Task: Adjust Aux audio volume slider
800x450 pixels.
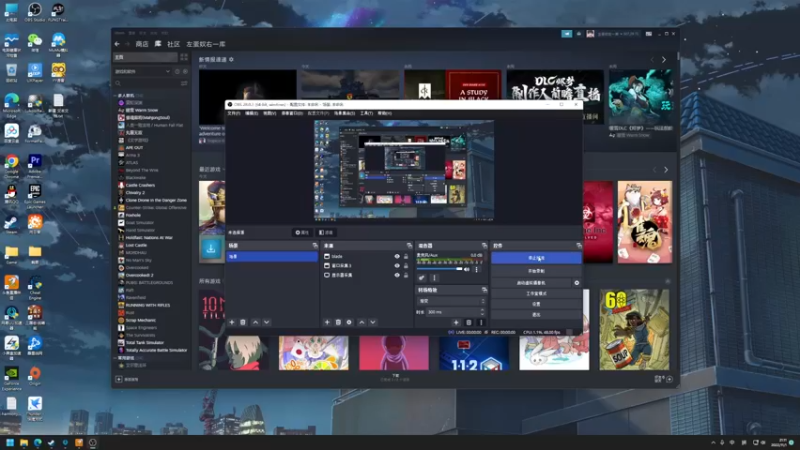Action: click(439, 269)
